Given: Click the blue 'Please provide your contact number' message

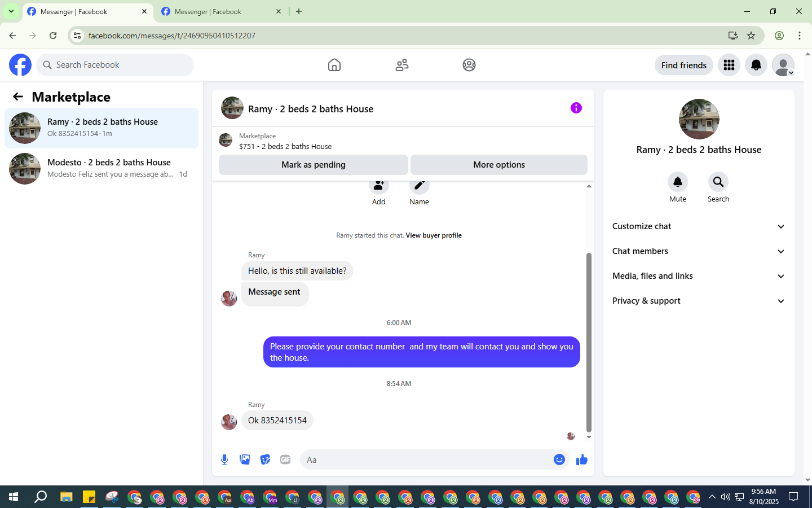Looking at the screenshot, I should (422, 352).
